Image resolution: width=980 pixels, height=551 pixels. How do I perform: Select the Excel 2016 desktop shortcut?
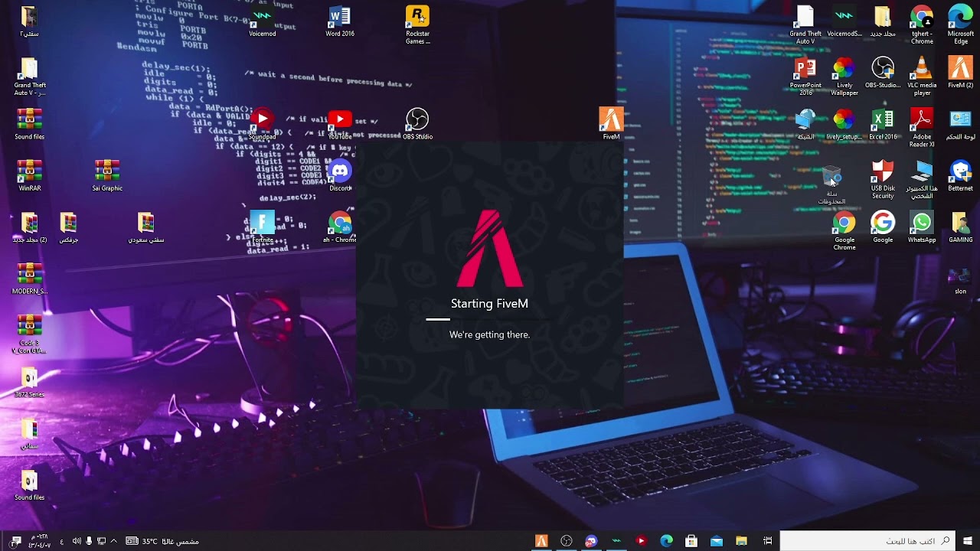click(883, 126)
